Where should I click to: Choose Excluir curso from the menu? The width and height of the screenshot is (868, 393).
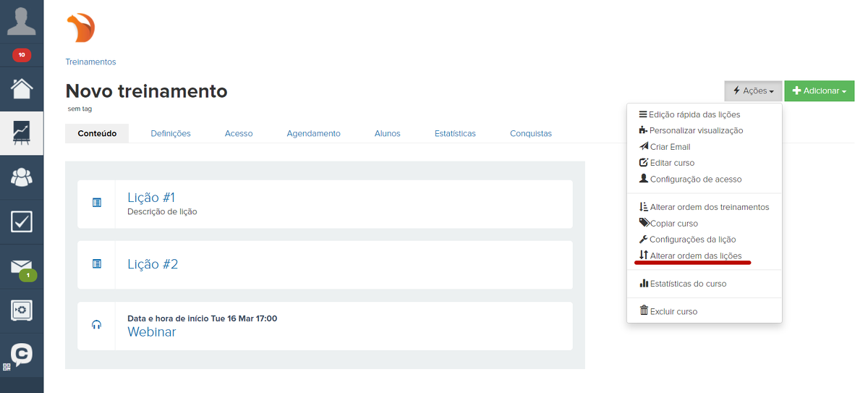click(x=673, y=311)
